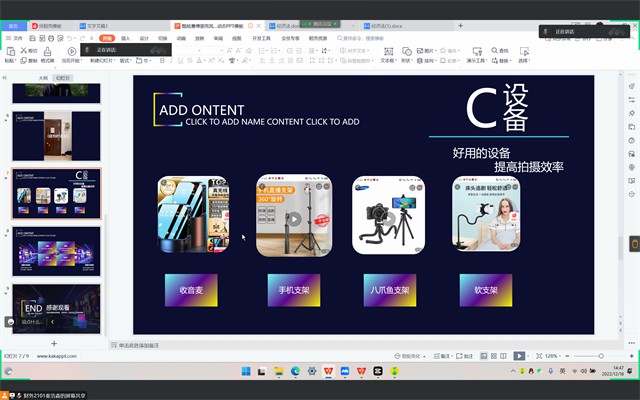Click the Underline U icon
This screenshot has height=400, width=640.
click(181, 60)
